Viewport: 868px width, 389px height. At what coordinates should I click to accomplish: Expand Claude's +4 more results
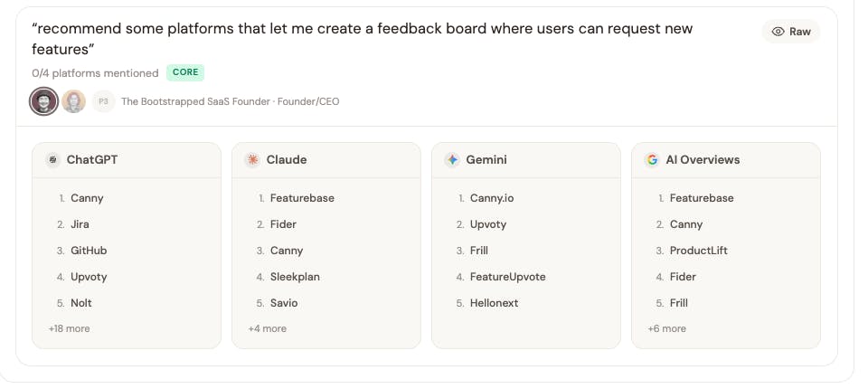pos(267,328)
